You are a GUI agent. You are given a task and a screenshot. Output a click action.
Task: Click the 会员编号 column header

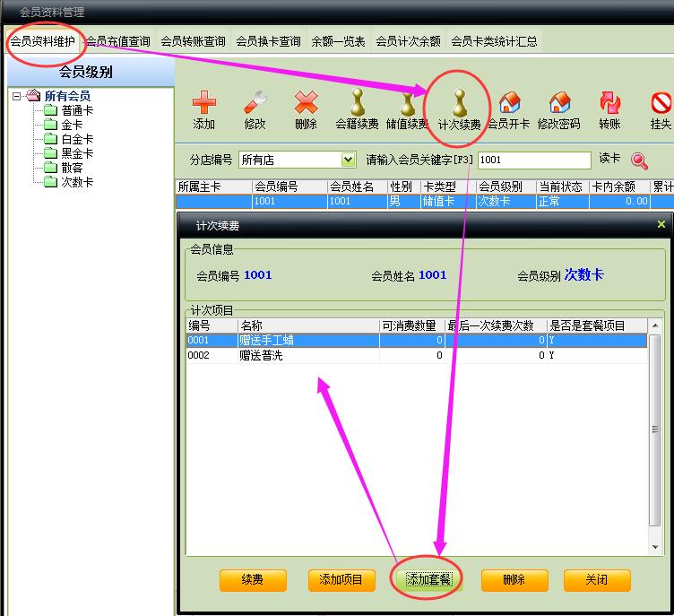289,187
